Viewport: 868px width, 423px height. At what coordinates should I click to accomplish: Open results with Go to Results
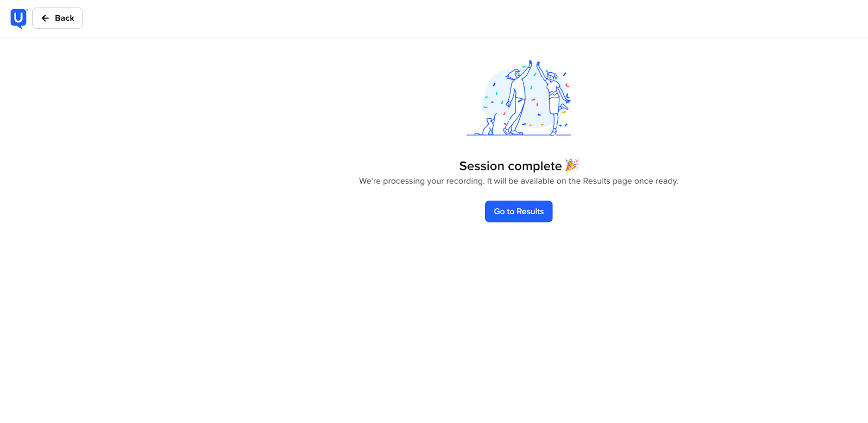click(x=519, y=211)
